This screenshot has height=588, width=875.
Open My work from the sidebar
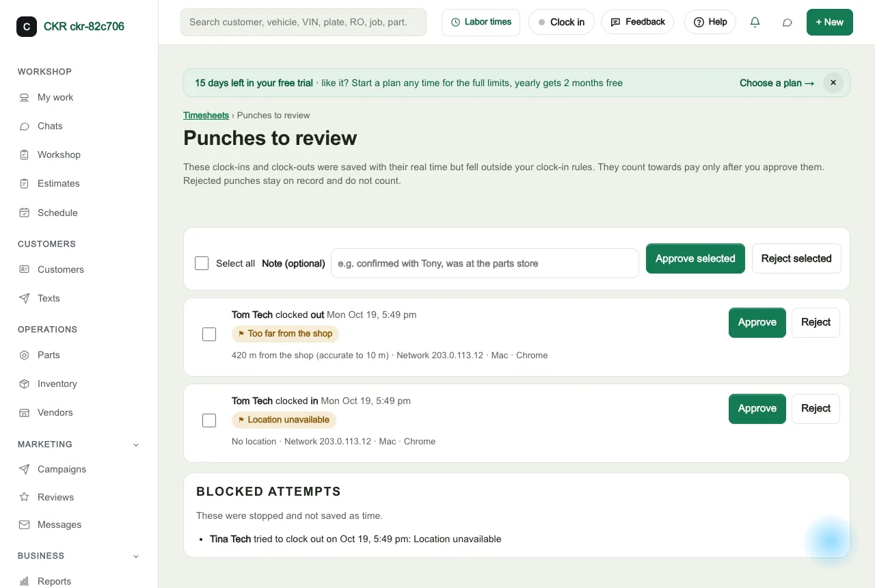click(x=55, y=97)
